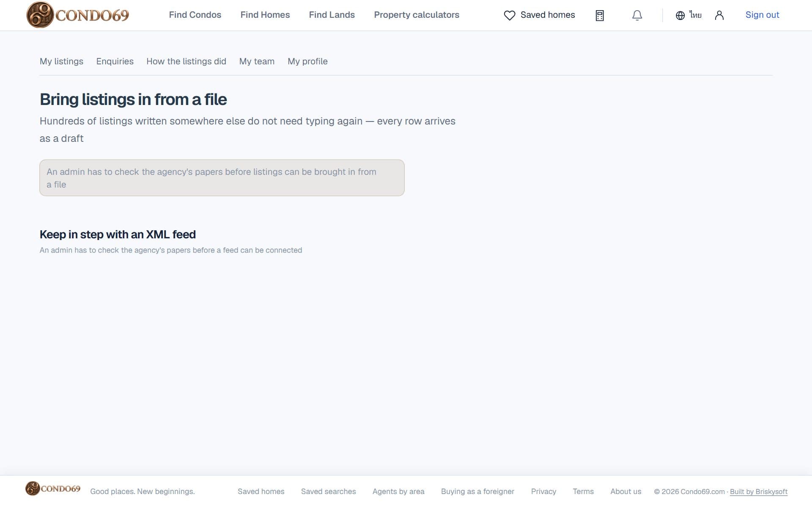Screen dimensions: 812x508
Task: Open the Terms link
Action: 583,491
